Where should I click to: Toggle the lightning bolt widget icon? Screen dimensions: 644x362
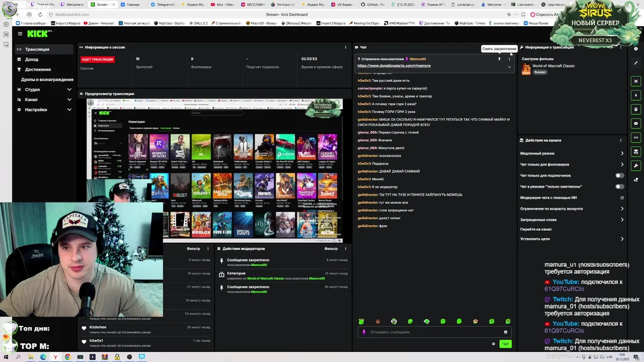pos(636,95)
